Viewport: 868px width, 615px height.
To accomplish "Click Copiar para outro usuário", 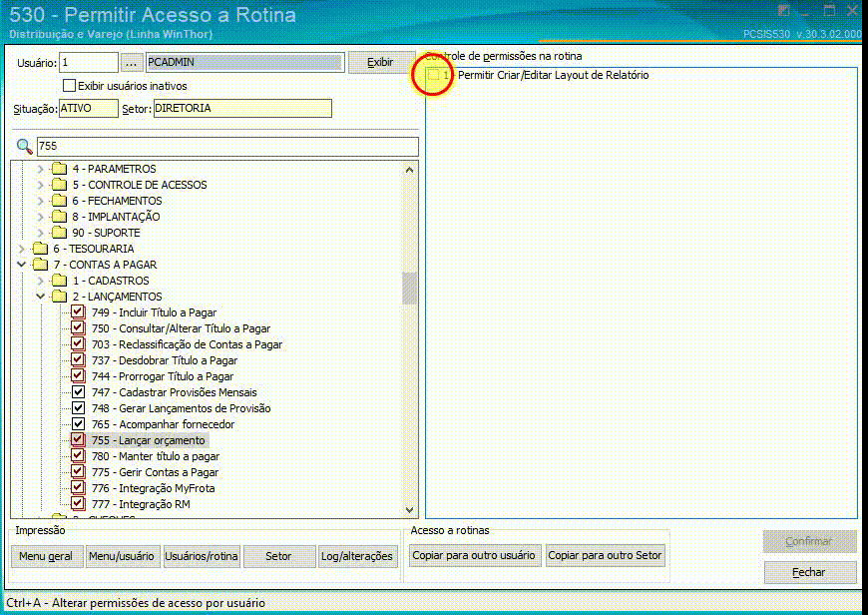I will click(x=474, y=555).
